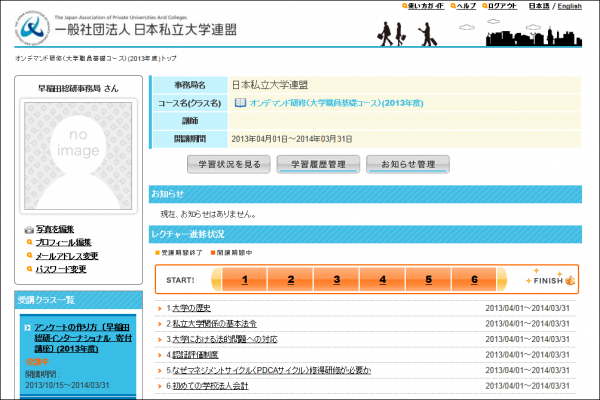Open the 使い方ガイド link
Image resolution: width=600 pixels, height=400 pixels.
[x=426, y=6]
